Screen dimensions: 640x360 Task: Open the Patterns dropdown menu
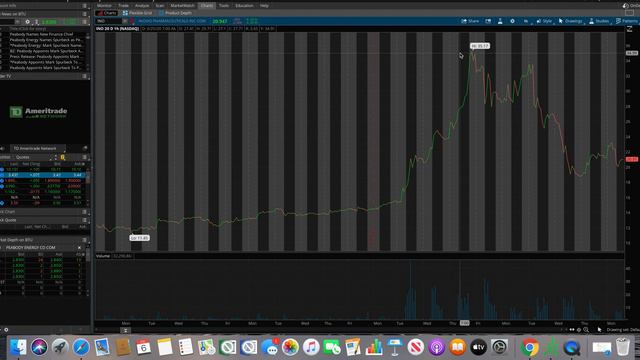coord(627,21)
